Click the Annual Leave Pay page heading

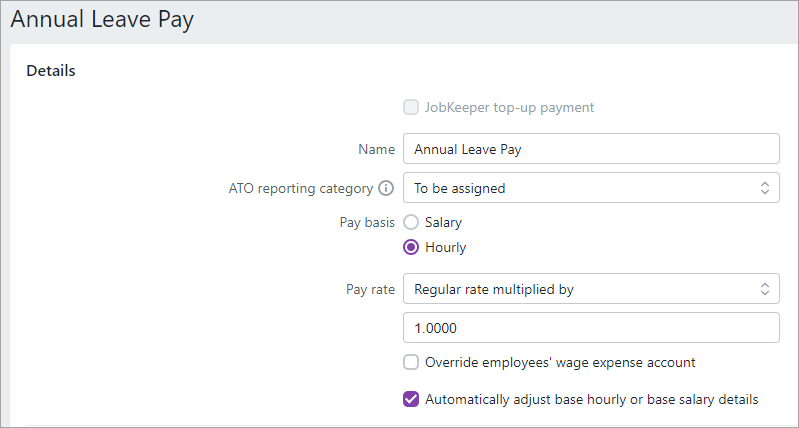[102, 20]
